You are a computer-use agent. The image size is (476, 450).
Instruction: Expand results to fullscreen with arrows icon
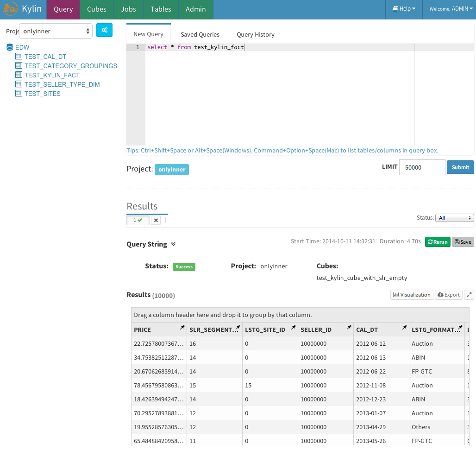[469, 295]
